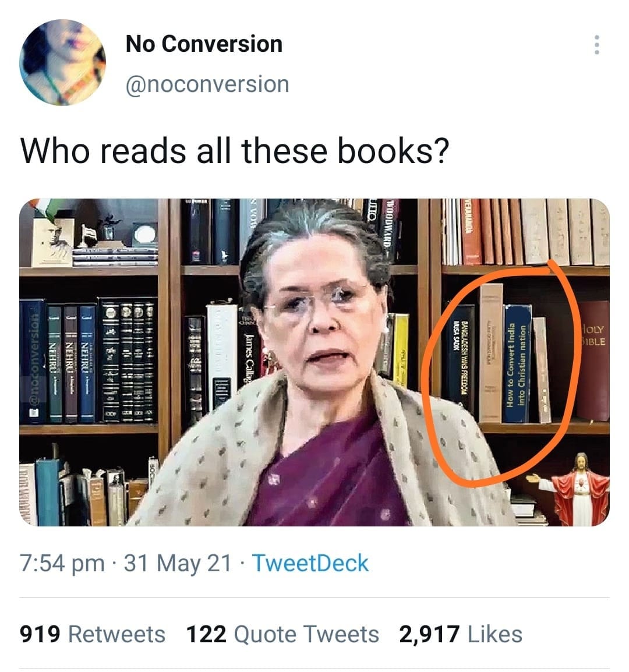
Task: Click the blue NEHRU book spine
Action: [x=87, y=363]
